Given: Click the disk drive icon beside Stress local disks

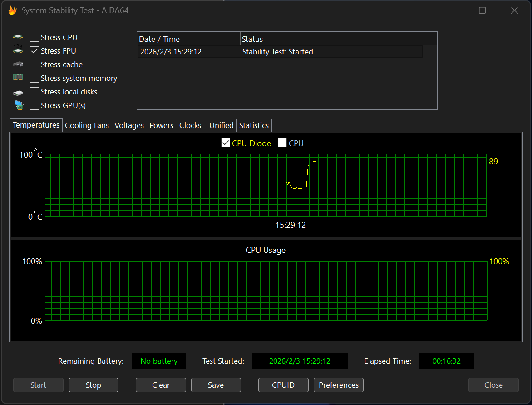Looking at the screenshot, I should click(18, 92).
